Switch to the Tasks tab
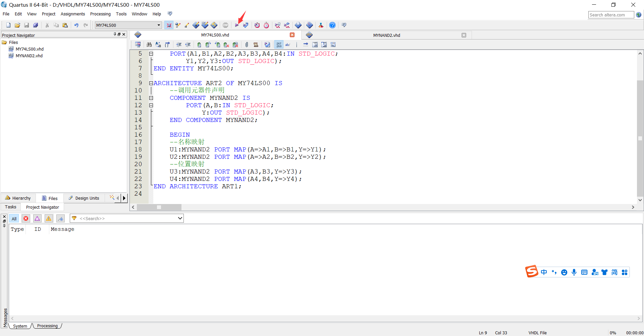 pyautogui.click(x=11, y=207)
